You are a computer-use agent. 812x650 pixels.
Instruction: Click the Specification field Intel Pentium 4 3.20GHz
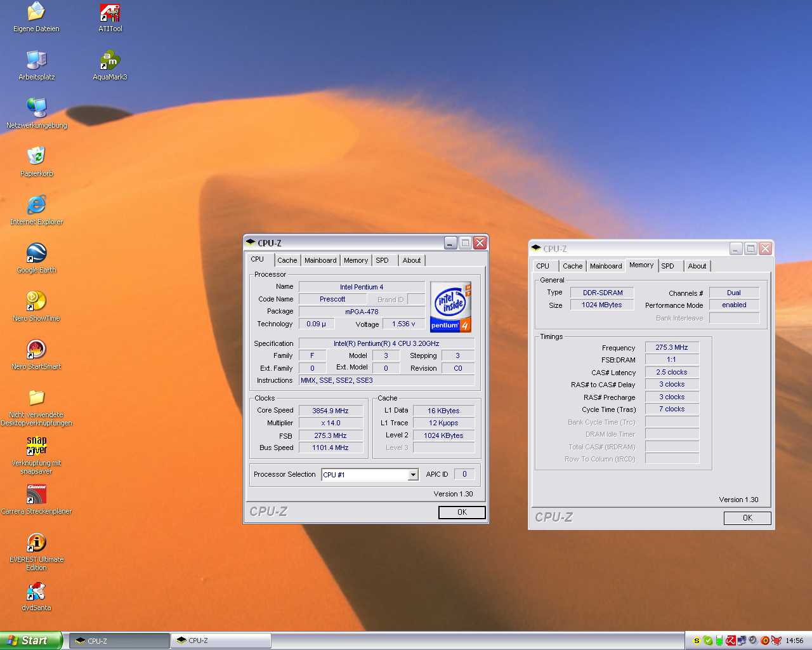(386, 343)
